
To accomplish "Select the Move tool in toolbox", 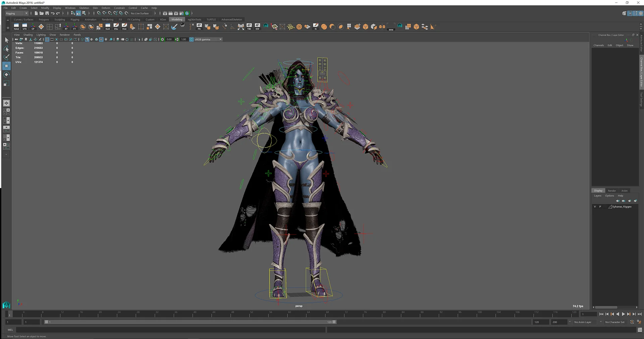I will pyautogui.click(x=6, y=66).
